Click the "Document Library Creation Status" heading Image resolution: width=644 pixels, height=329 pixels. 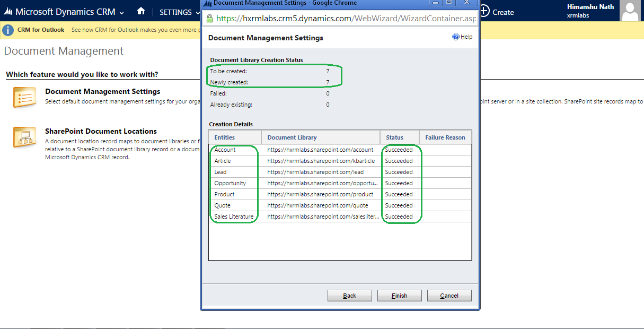click(257, 60)
